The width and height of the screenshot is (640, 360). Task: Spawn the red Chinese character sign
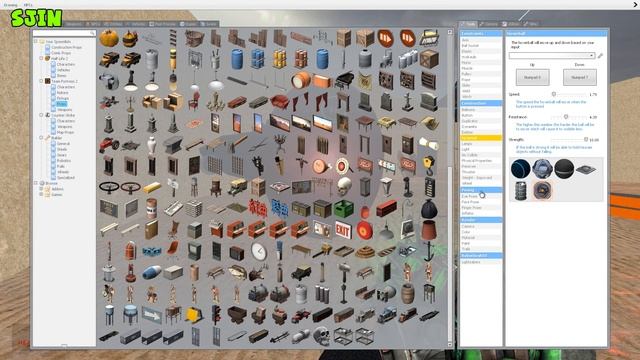point(258,208)
